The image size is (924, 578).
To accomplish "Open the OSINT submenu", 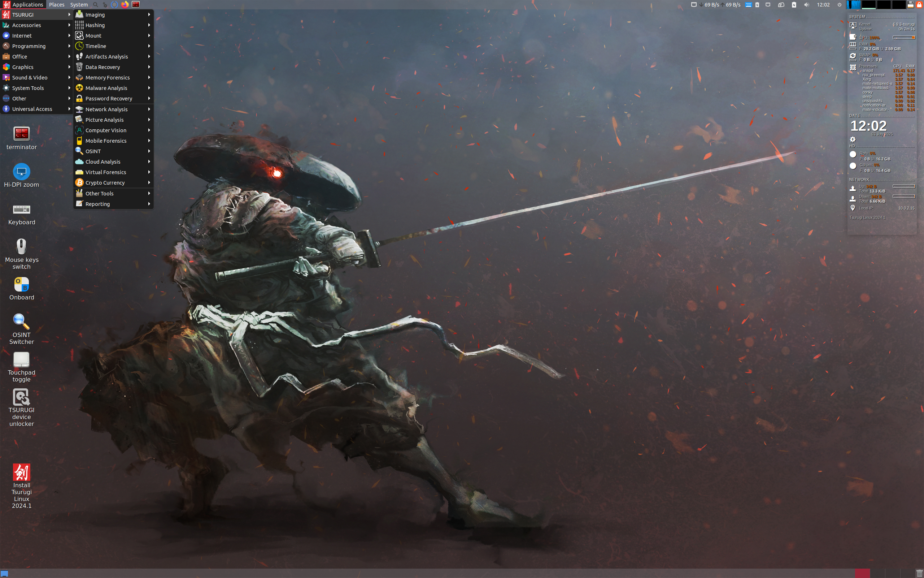I will click(113, 151).
